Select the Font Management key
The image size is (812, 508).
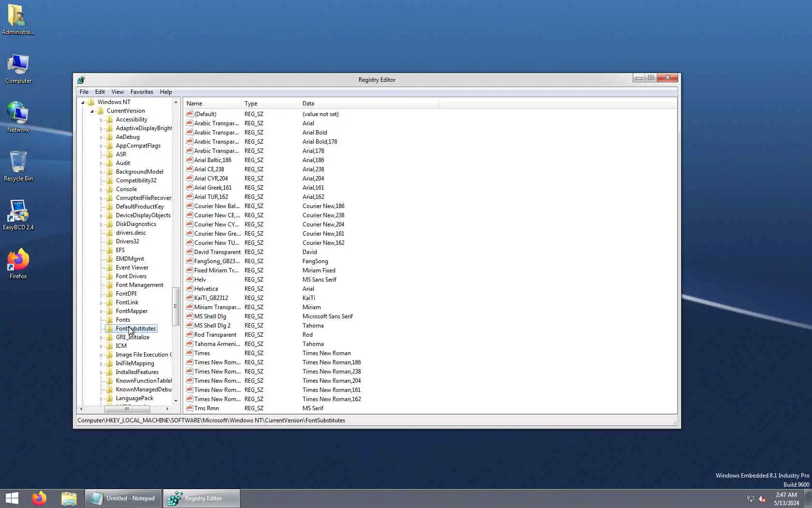[x=140, y=285]
